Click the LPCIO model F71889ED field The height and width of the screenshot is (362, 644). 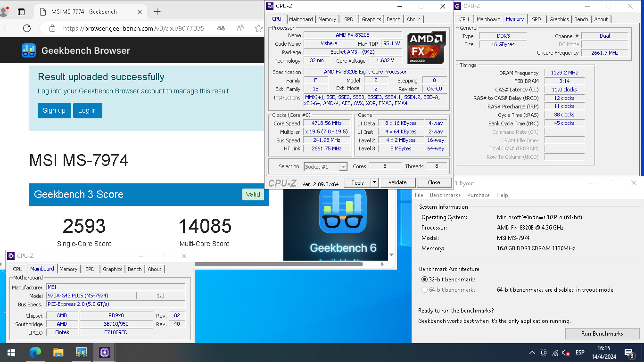pyautogui.click(x=116, y=332)
